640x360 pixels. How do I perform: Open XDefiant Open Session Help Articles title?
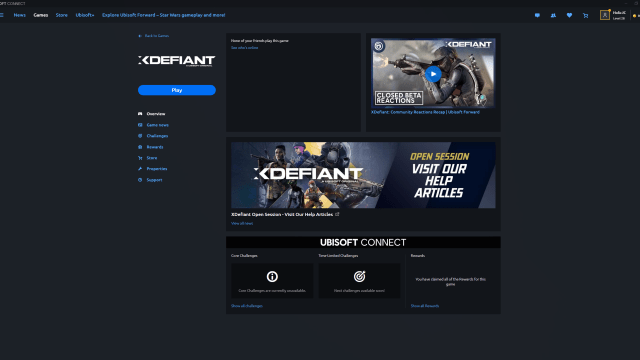pyautogui.click(x=282, y=214)
